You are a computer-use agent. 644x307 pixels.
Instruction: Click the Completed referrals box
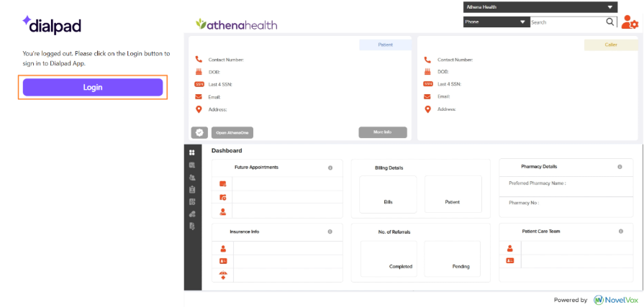point(389,259)
